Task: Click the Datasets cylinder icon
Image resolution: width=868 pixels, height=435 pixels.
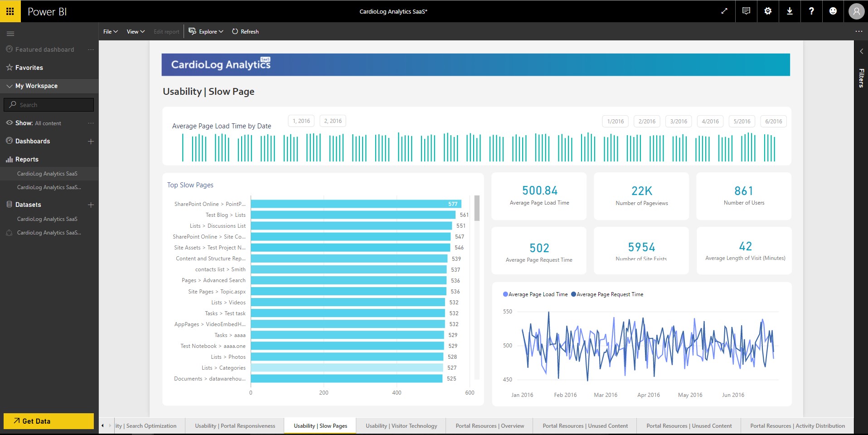Action: [9, 205]
